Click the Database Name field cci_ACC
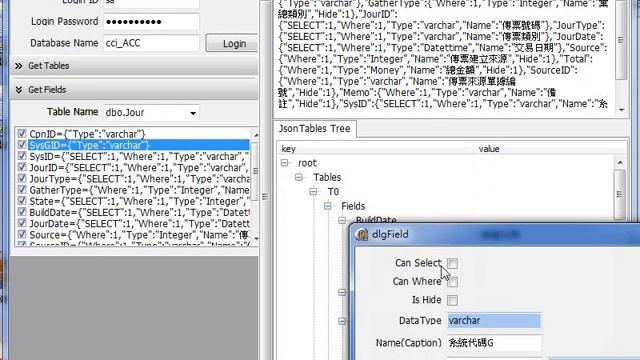The height and width of the screenshot is (360, 640). pyautogui.click(x=151, y=43)
